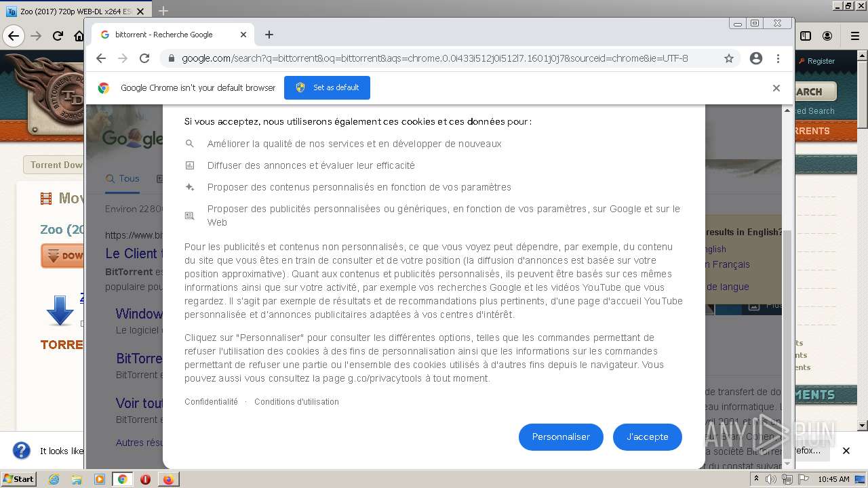Select the Tous search results tab

(x=122, y=179)
